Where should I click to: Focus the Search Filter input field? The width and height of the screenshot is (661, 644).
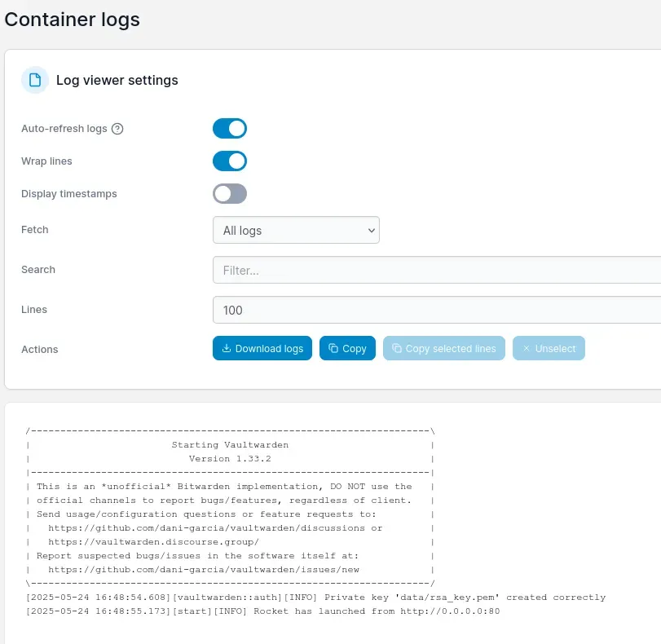437,270
